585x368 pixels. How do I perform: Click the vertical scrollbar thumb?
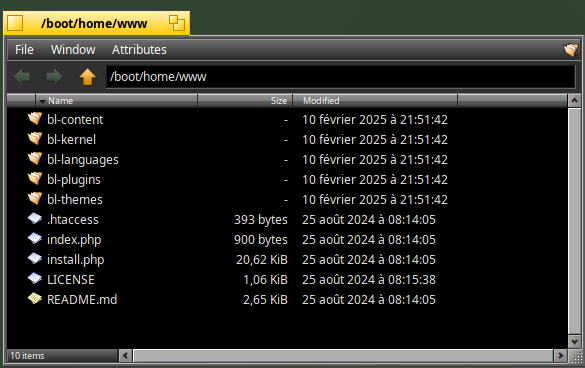[x=574, y=221]
